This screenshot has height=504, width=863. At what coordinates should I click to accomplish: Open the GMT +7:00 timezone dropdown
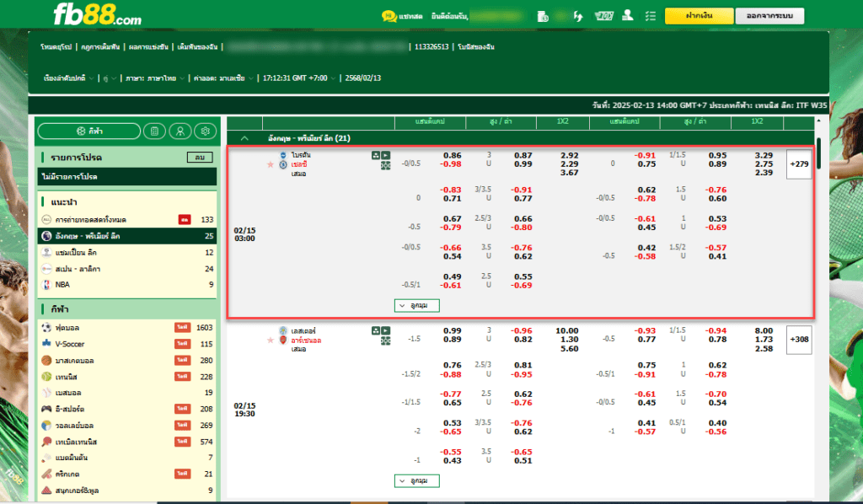point(299,78)
